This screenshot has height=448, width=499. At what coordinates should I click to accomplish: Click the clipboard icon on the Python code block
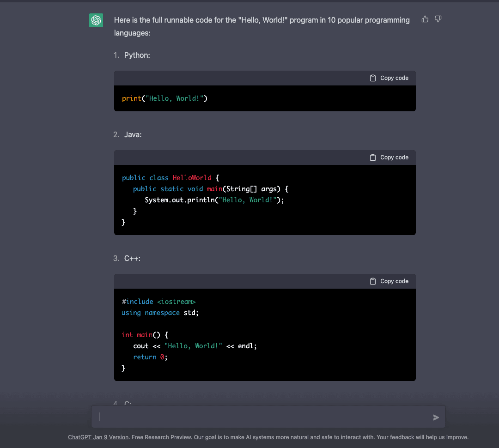373,78
